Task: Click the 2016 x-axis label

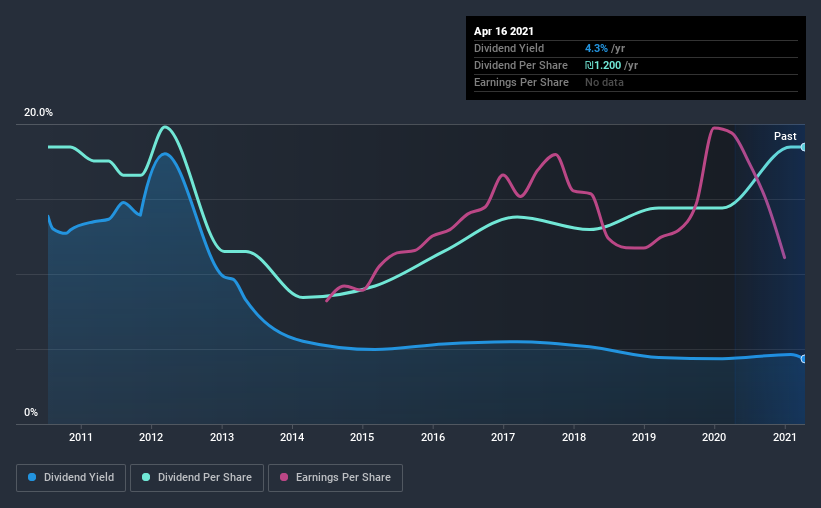Action: [433, 437]
